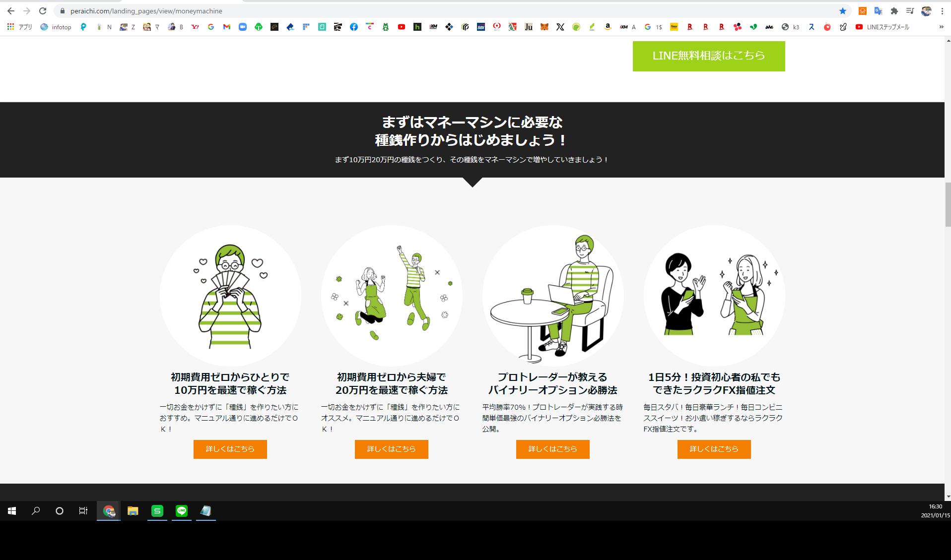
Task: Open Windows taskbar search
Action: click(36, 511)
